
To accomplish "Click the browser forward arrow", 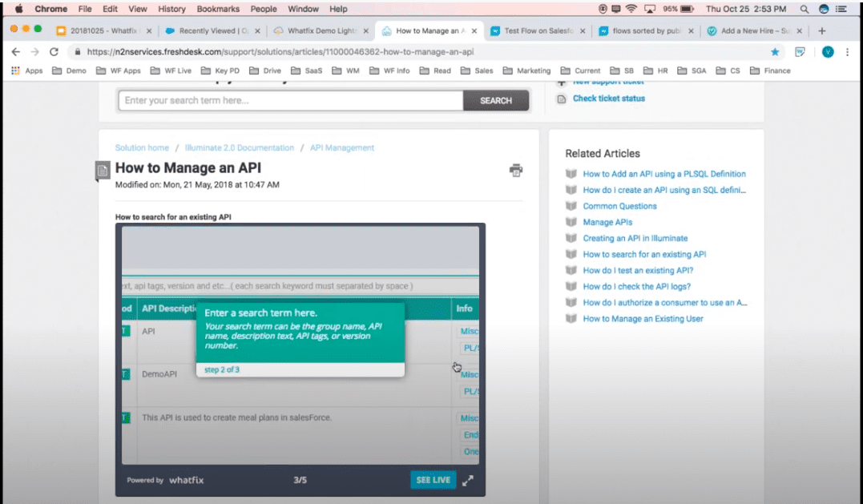I will (34, 52).
